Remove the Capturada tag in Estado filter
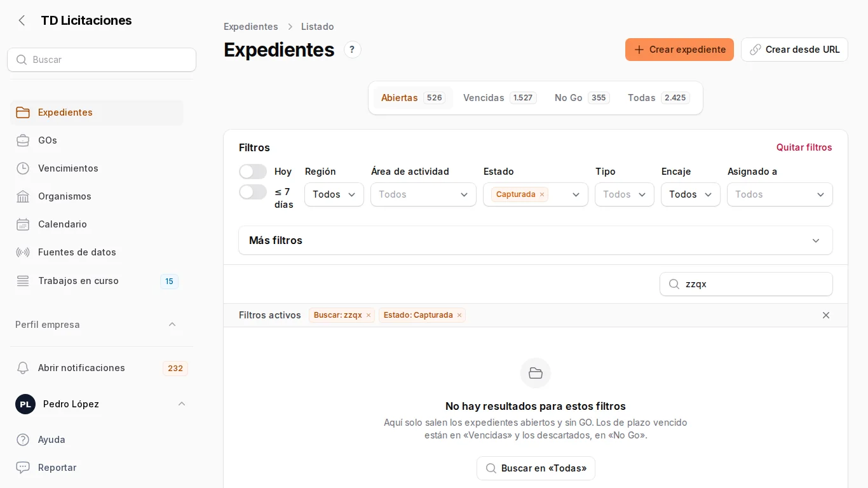The image size is (868, 488). point(542,194)
